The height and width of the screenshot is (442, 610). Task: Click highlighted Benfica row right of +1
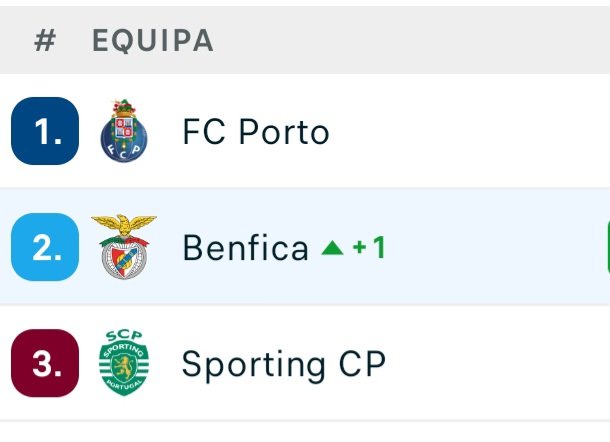[x=490, y=248]
